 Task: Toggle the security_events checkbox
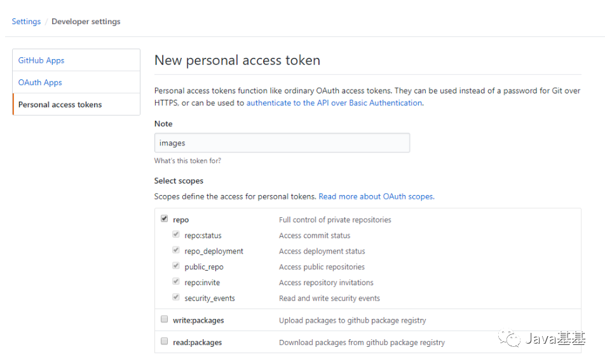click(176, 297)
